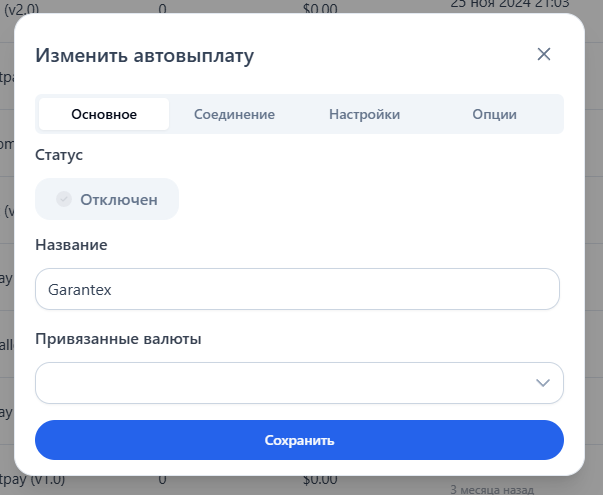Click the (v2.0) entry behind the dialog
Screen dimensions: 603x495
click(22, 6)
